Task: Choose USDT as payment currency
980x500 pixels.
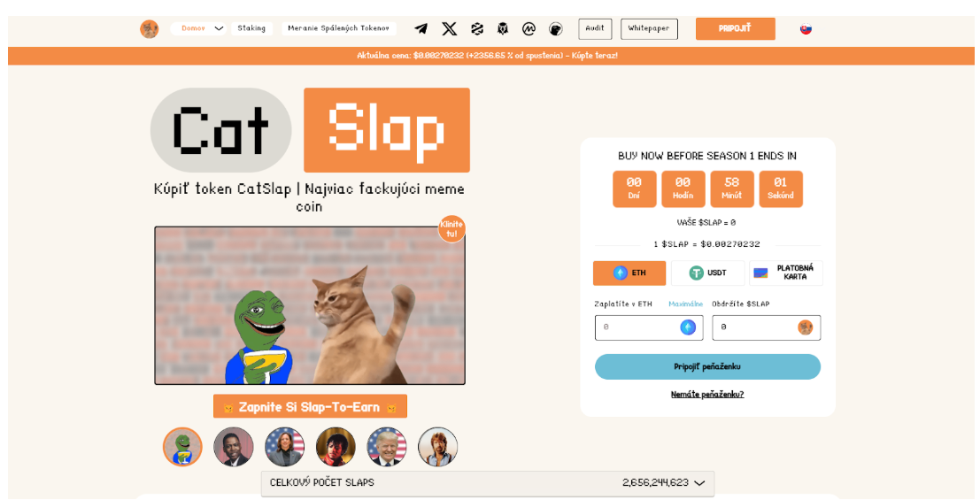Action: tap(707, 273)
